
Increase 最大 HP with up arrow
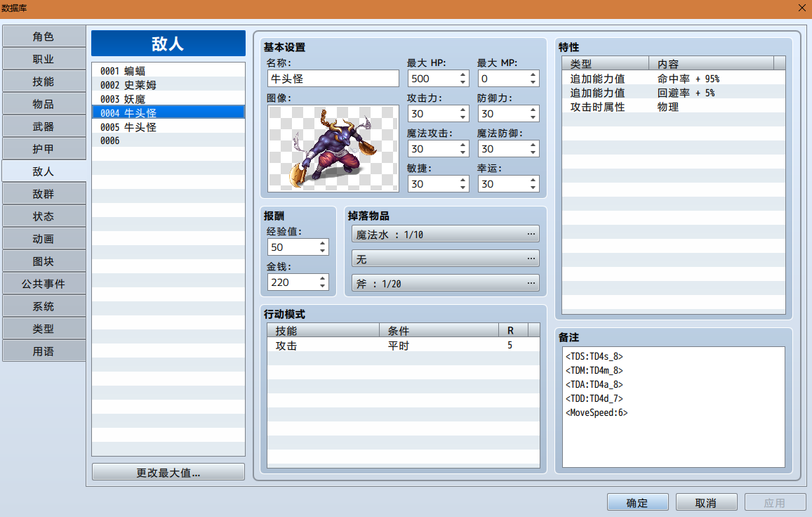pos(463,74)
